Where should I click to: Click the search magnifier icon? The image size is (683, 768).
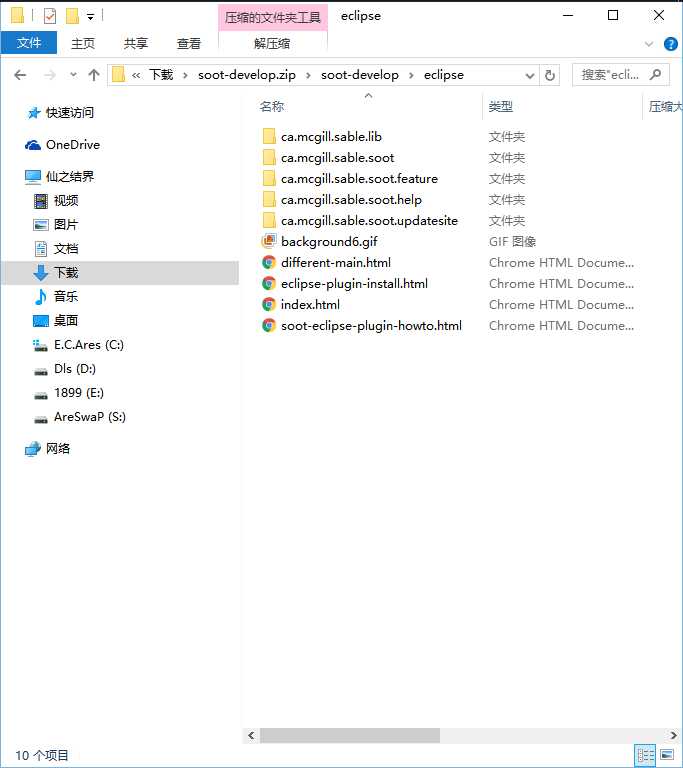pyautogui.click(x=656, y=74)
